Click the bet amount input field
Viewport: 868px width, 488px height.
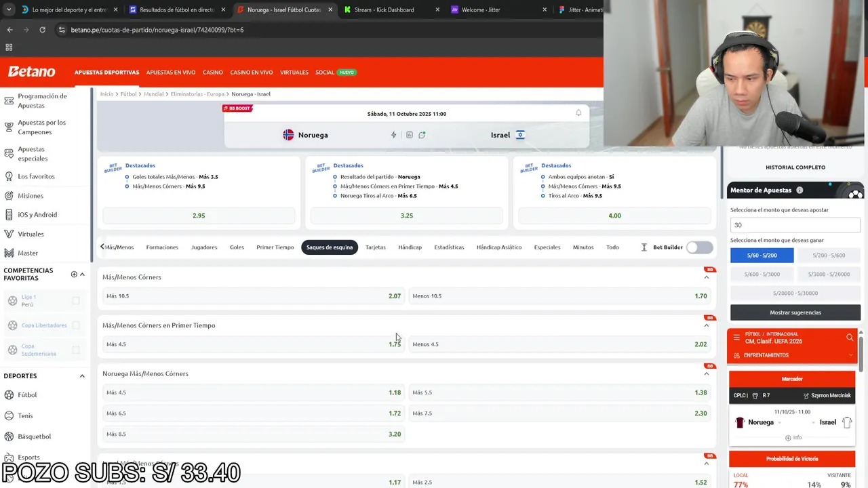[795, 225]
